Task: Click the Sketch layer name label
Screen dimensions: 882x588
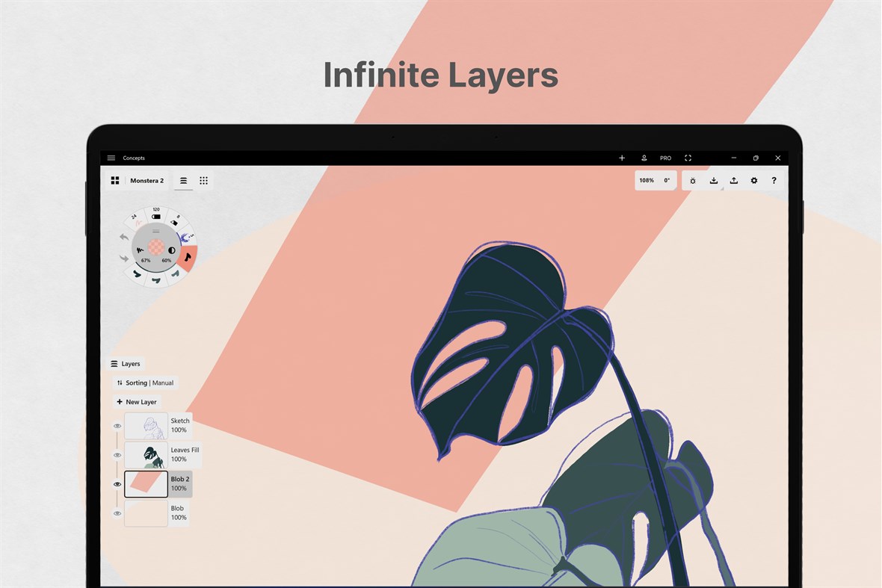Action: coord(180,421)
